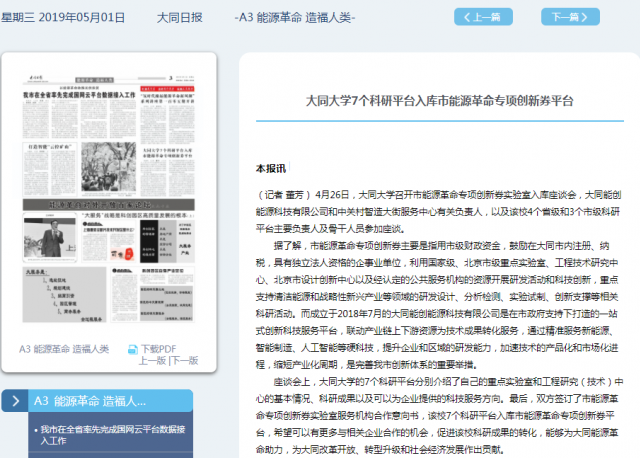
Task: Go to previous page via 上一版
Action: pos(152,360)
